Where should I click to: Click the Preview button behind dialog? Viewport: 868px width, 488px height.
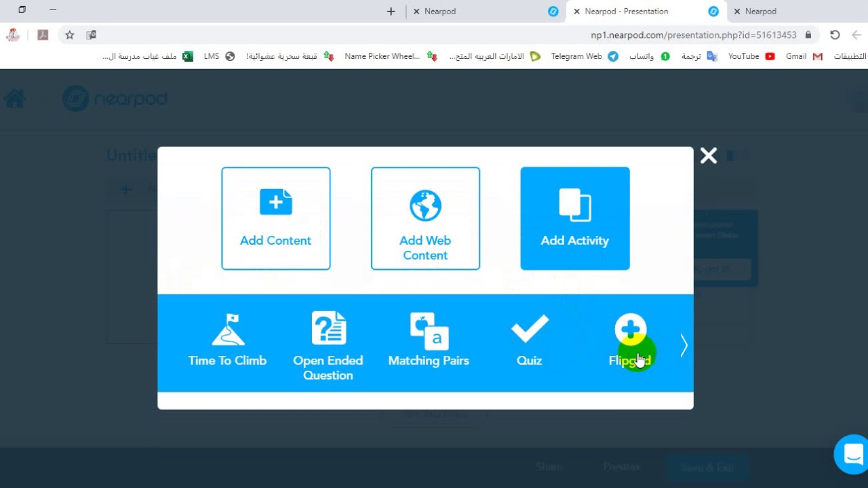[621, 466]
